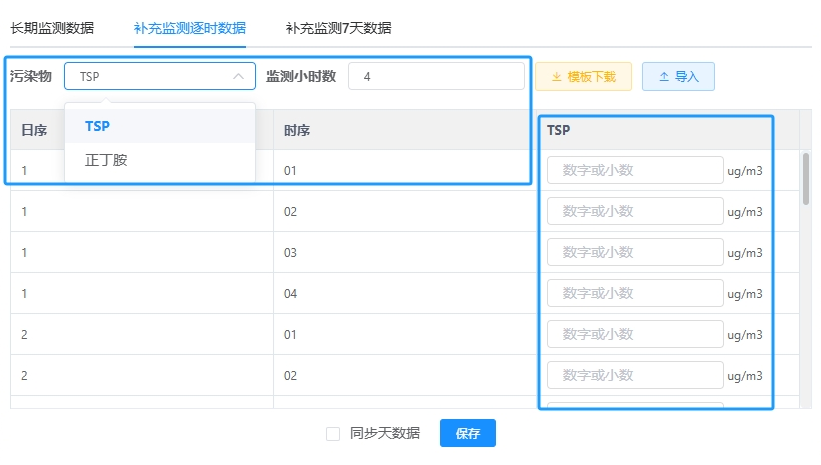
Task: Switch to 长期监测数据 tab
Action: (52, 28)
